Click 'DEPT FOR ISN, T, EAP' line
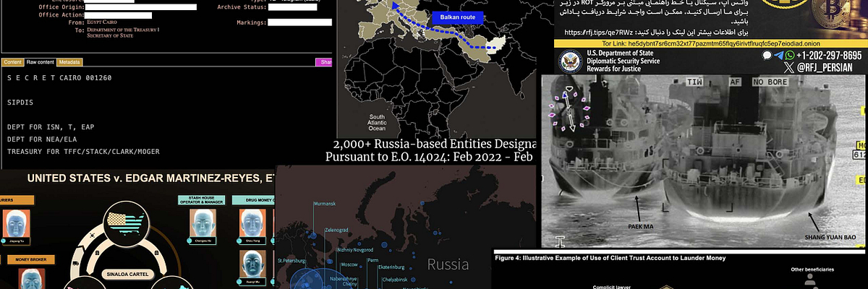868x289 pixels. pos(51,126)
